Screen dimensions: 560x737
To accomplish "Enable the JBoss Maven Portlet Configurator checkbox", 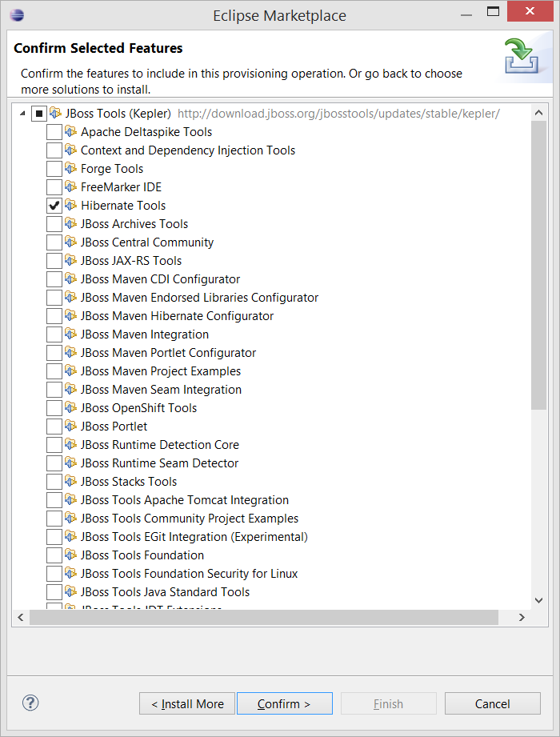I will point(54,353).
